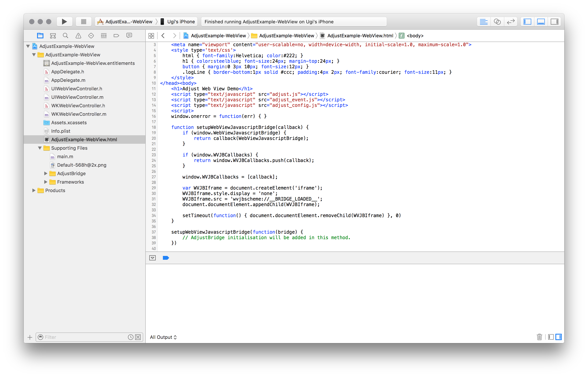Open the All Output dropdown
Viewport: 588px width, 377px height.
[163, 337]
